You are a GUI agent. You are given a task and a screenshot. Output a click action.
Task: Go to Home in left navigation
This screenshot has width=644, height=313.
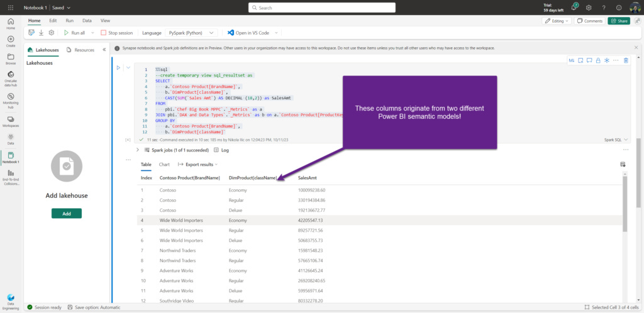tap(11, 24)
